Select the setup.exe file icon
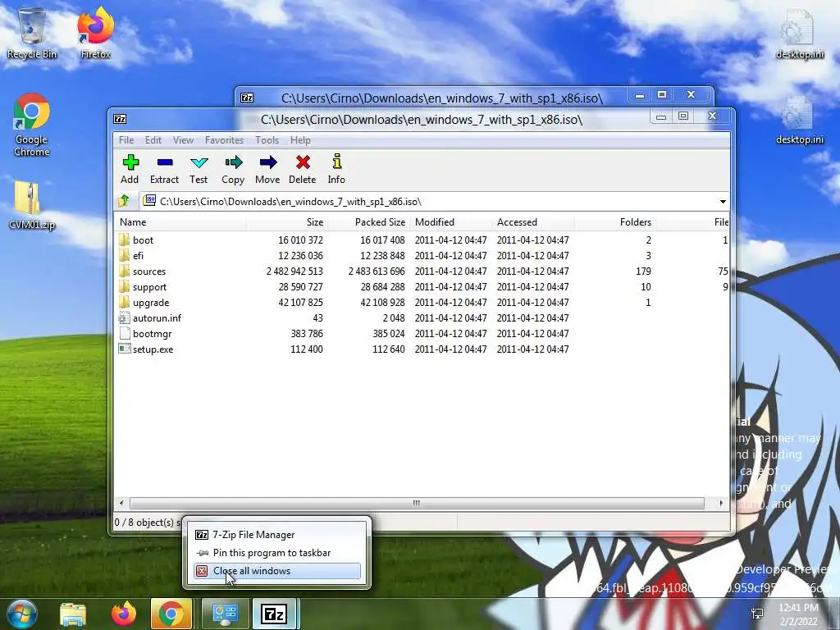840x630 pixels. [x=125, y=349]
